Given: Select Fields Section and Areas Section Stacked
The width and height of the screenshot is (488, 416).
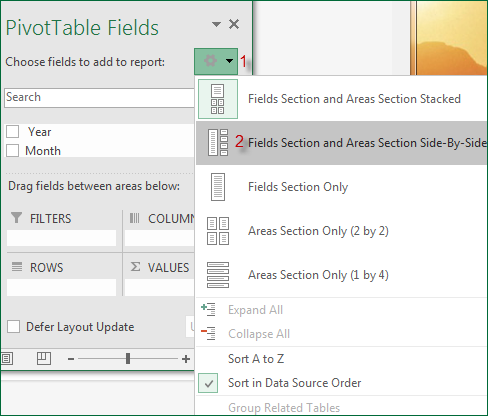Looking at the screenshot, I should 341,99.
